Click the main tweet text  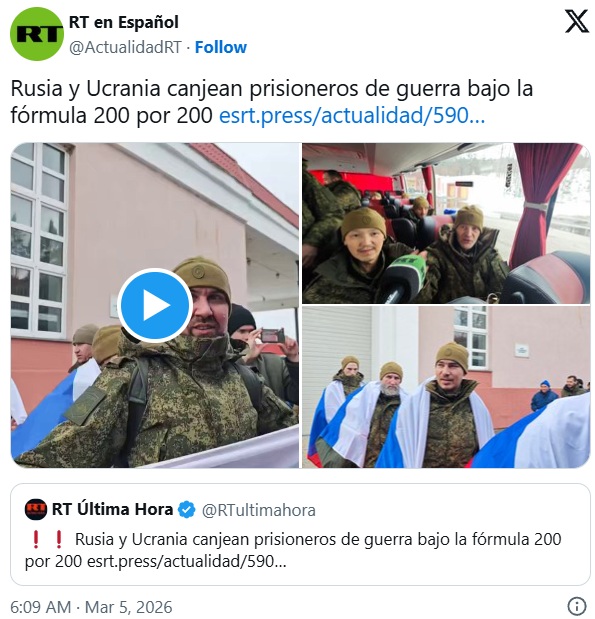click(x=272, y=102)
